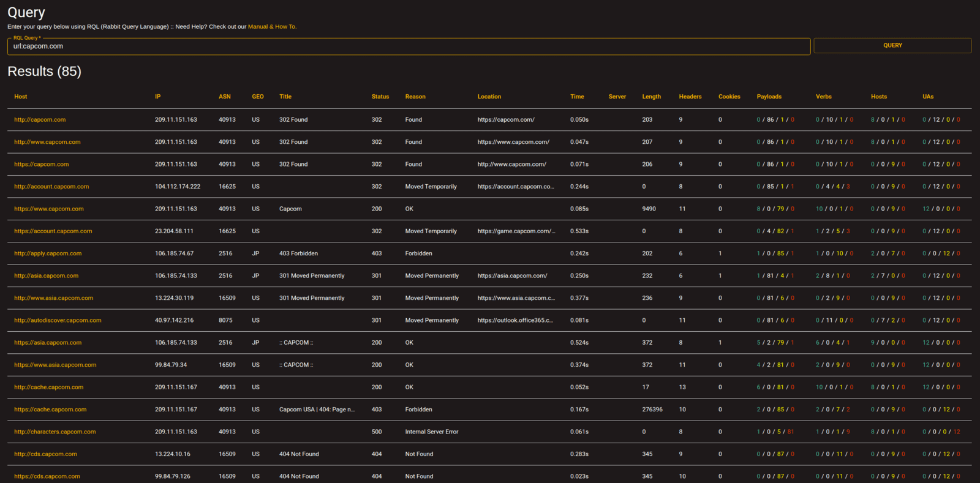Open the https://cache.capcom.com host link
The width and height of the screenshot is (980, 483).
pos(50,410)
